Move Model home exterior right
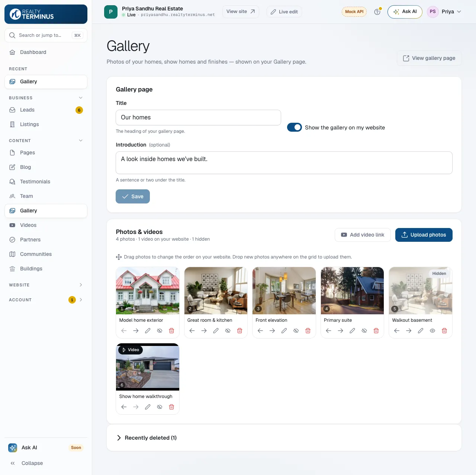 (x=136, y=331)
